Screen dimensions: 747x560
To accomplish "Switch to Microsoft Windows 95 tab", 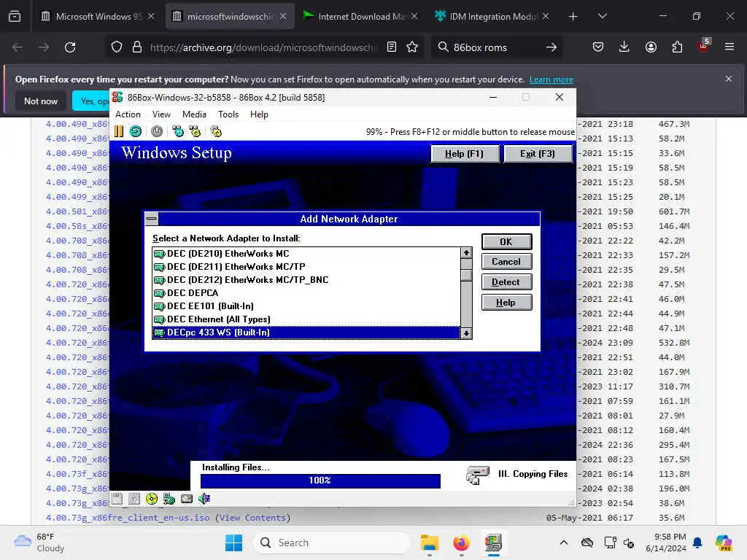I will click(98, 16).
